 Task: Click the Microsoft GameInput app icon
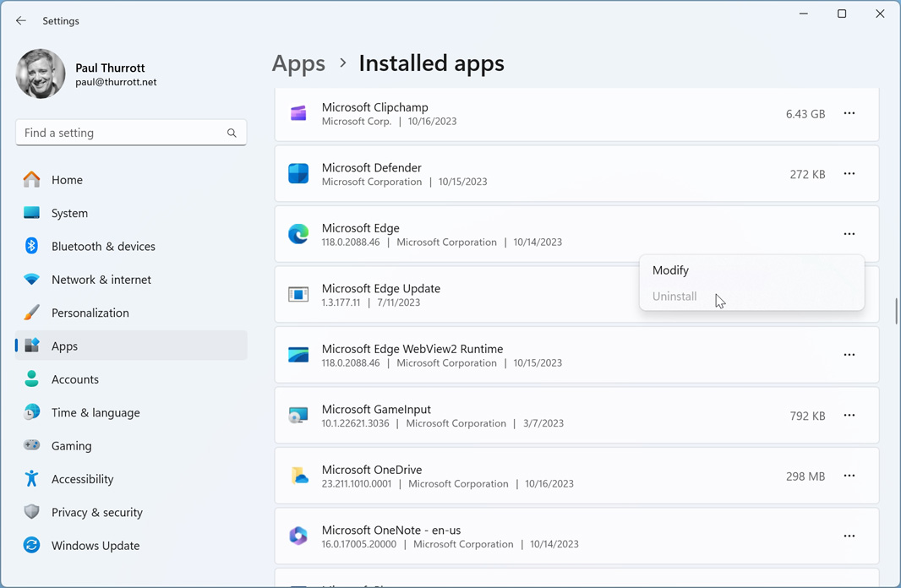298,416
